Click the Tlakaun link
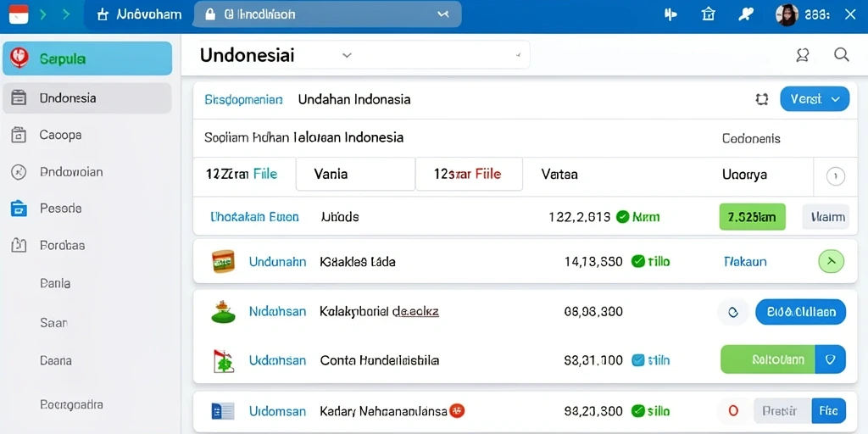868x434 pixels. pos(745,261)
